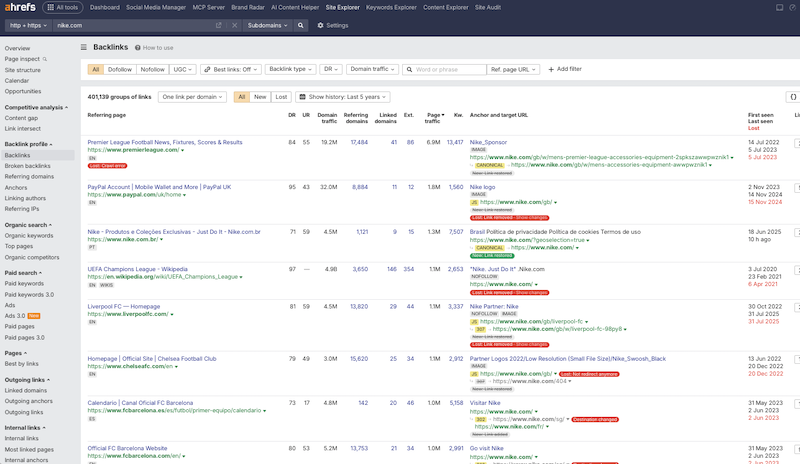Show only Lost links
Screen dimensions: 800x464
point(281,96)
